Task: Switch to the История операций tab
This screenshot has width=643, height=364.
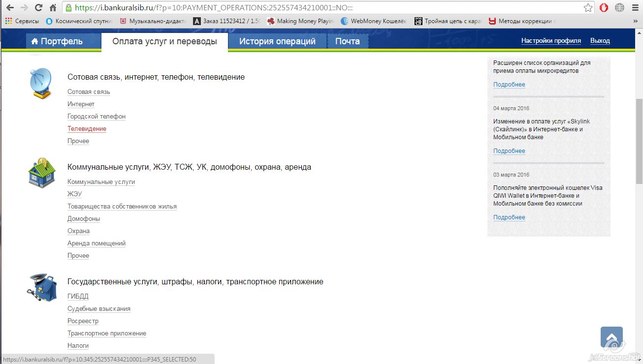Action: click(x=277, y=41)
